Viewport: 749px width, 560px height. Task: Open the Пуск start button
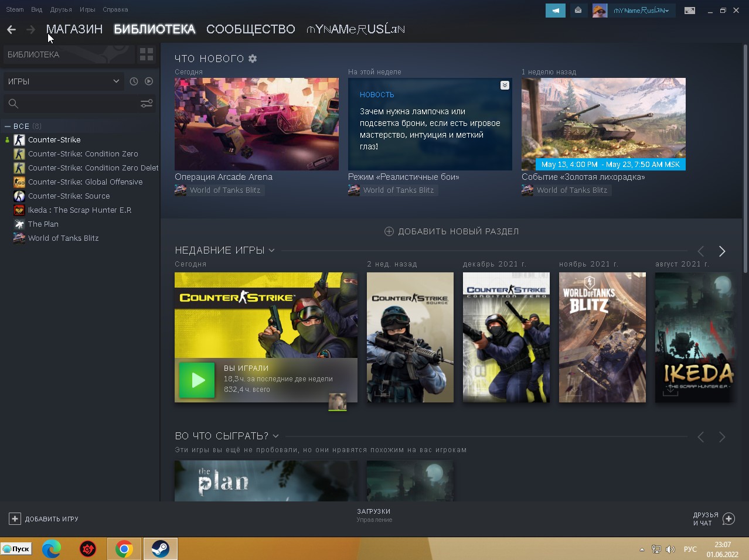16,549
